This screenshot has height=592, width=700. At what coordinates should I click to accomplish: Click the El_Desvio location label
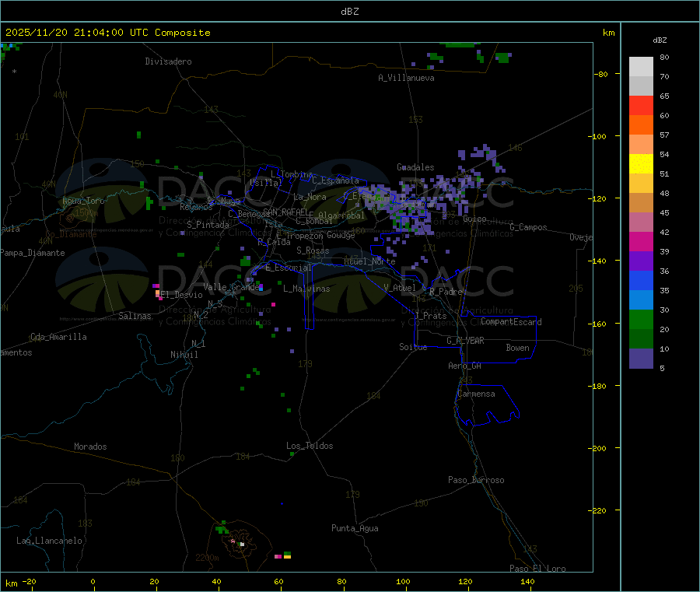point(181,295)
